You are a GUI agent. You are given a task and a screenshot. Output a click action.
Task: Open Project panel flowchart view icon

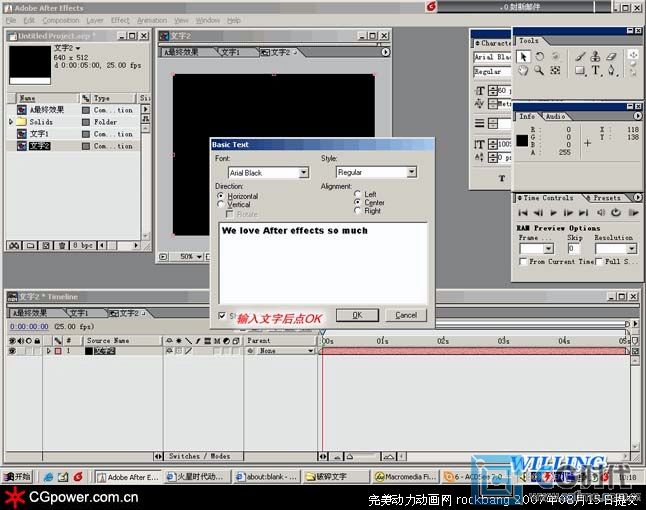coord(146,119)
